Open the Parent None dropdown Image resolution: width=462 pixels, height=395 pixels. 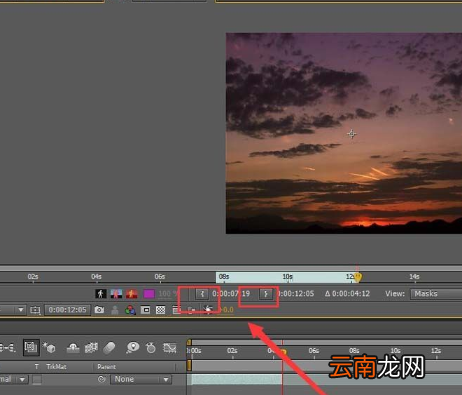(141, 379)
